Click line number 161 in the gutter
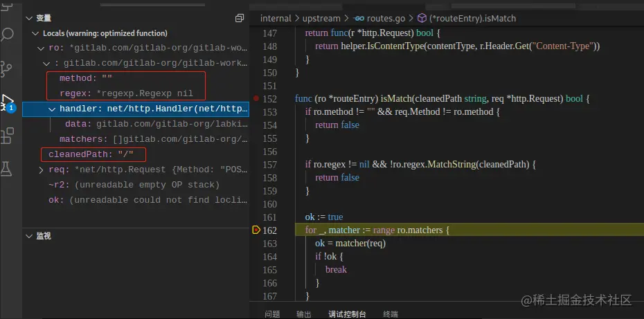 [x=270, y=217]
